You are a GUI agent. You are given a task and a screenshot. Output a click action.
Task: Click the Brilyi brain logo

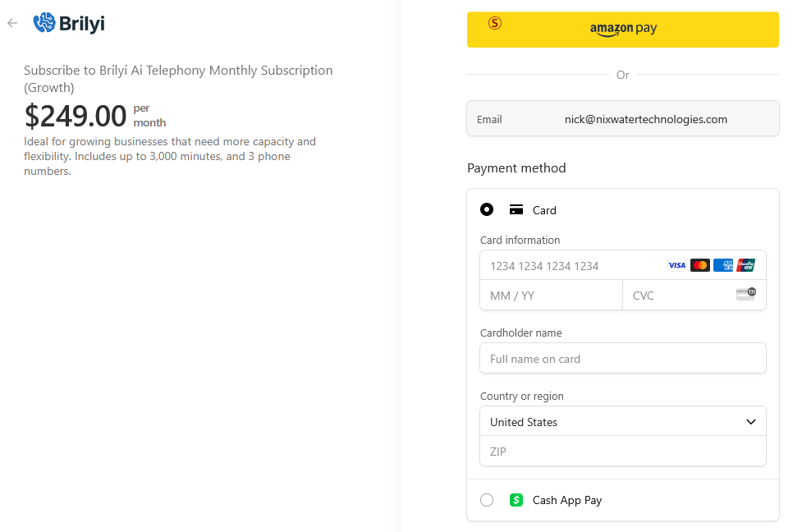coord(44,23)
